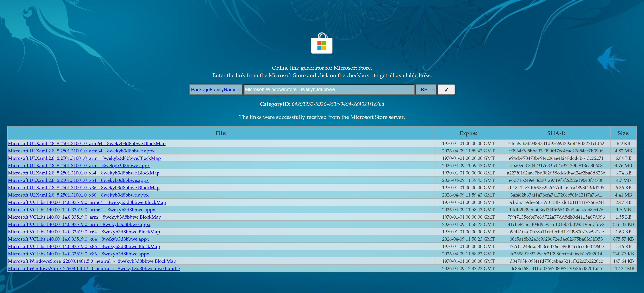
Task: Download UI.Xaml 2.8 x86 appx file
Action: click(78, 195)
